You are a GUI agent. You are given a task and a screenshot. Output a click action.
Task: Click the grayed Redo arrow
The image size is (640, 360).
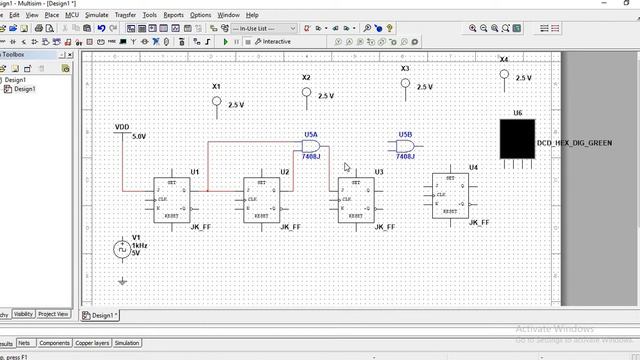113,28
